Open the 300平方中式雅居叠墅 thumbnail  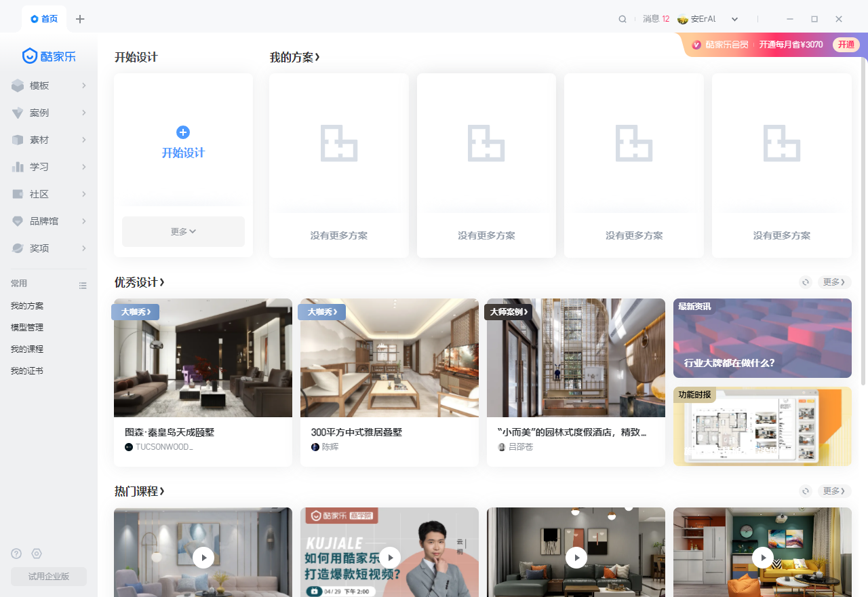pos(389,358)
